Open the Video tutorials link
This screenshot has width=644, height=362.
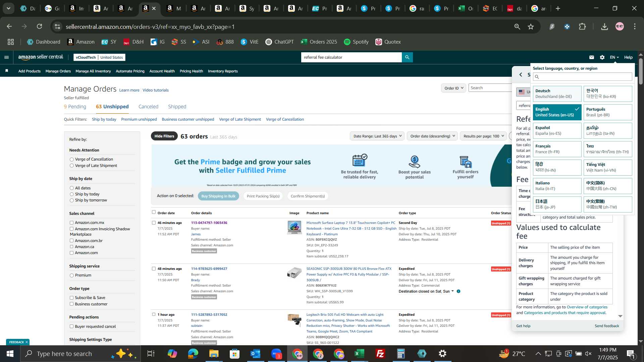(x=156, y=90)
